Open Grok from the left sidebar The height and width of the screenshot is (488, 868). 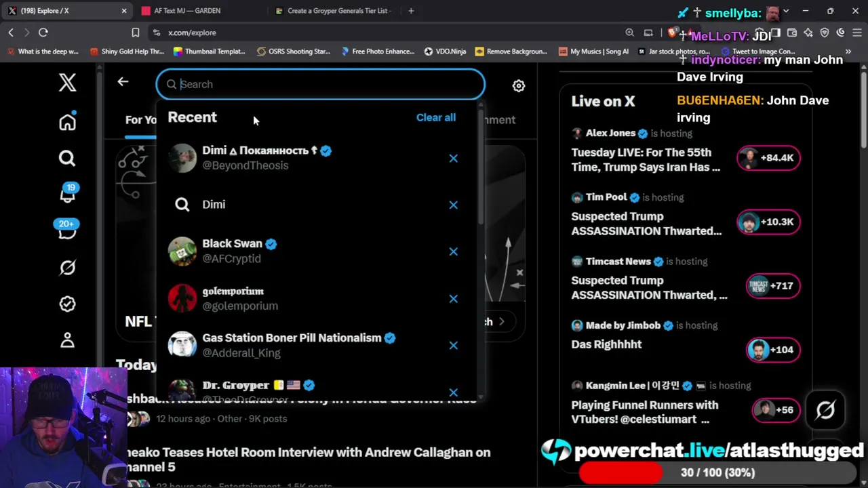pos(67,268)
